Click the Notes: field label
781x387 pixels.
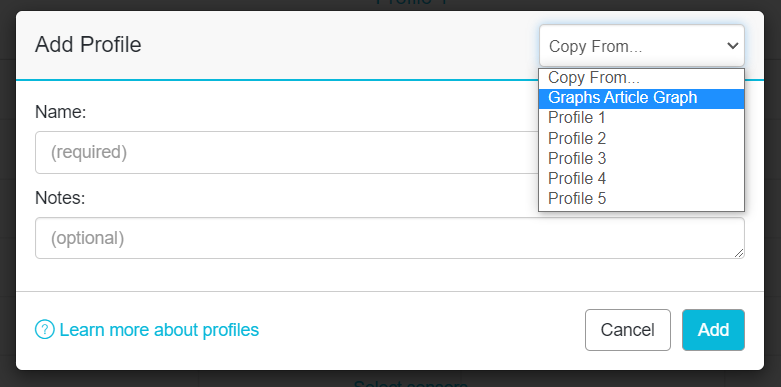60,198
